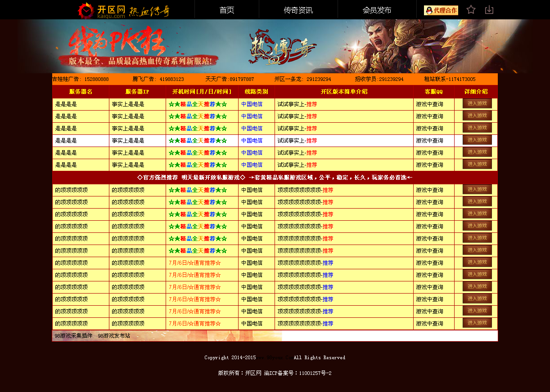
Task: Click the 吉娃娃广告 contact text
Action: (81, 79)
